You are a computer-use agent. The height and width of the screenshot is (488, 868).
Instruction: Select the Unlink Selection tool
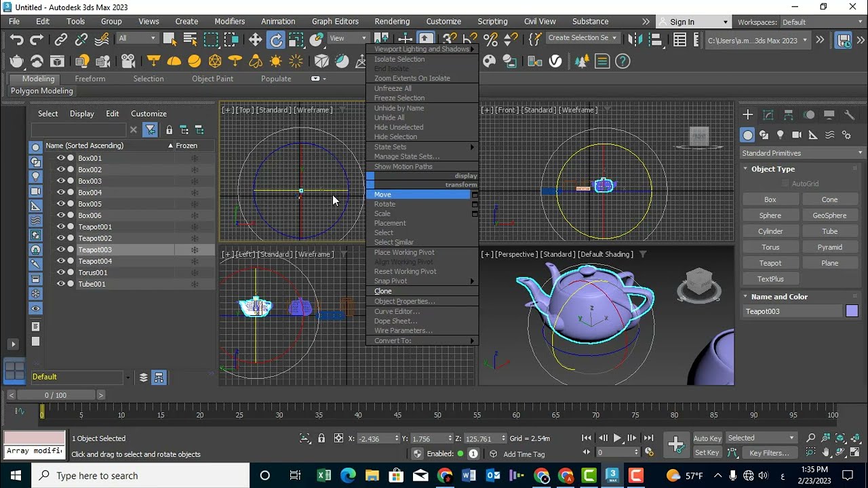(x=81, y=40)
